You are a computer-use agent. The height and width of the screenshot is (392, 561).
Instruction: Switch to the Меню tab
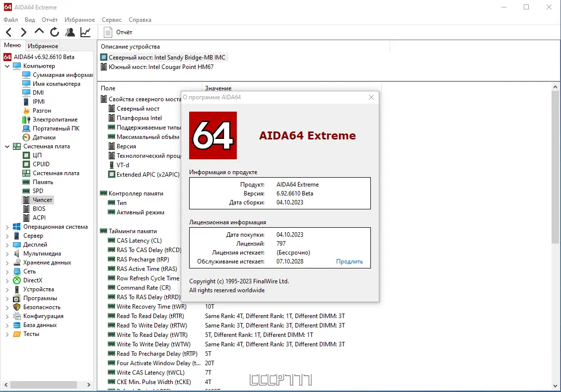[x=12, y=45]
